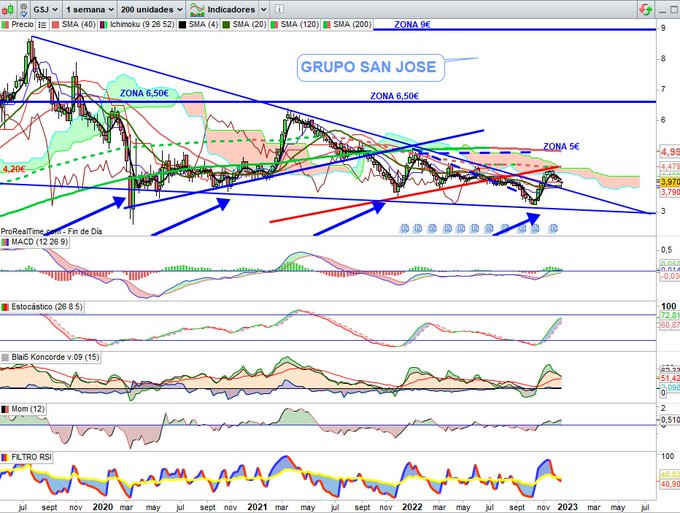680x513 pixels.
Task: Open Estocástico (26 8 5) label
Action: tap(47, 307)
